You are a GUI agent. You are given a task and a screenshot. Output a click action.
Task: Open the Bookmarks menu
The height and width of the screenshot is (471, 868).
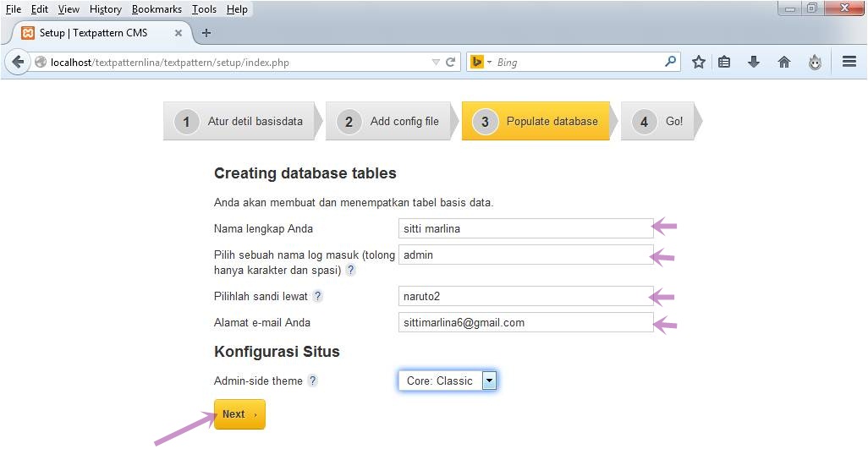(x=157, y=9)
